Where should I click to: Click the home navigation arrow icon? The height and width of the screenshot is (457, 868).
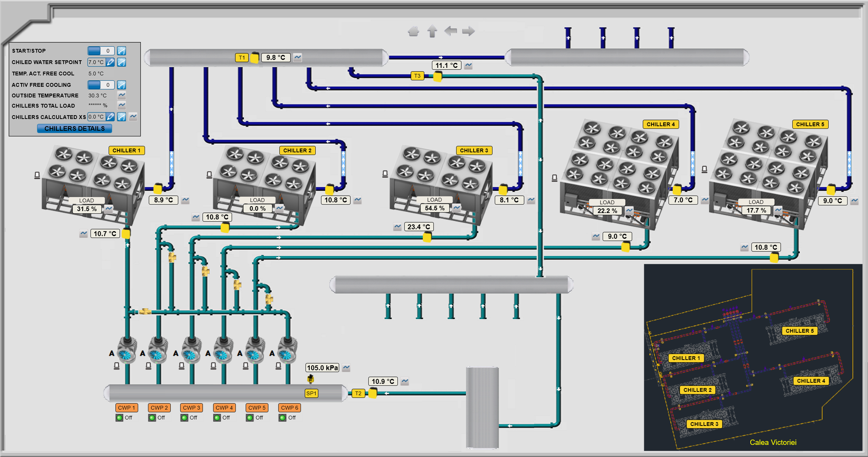(413, 31)
